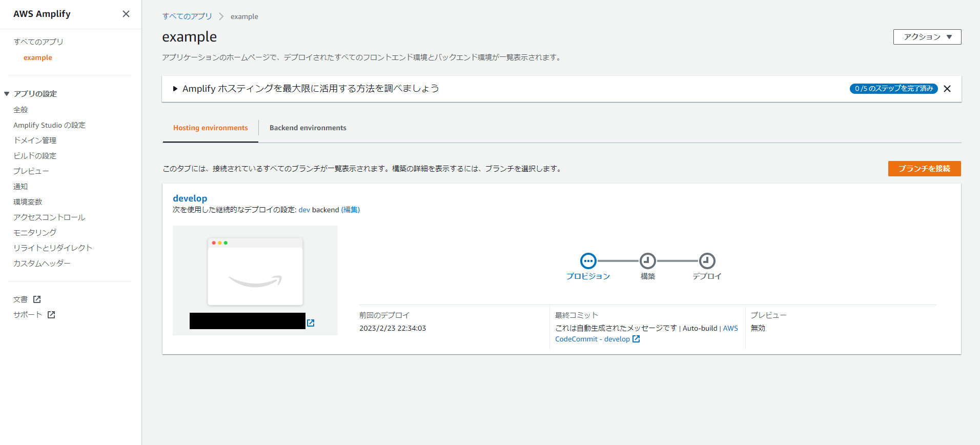The width and height of the screenshot is (980, 445).
Task: Click the ブランチを接続 button
Action: [x=924, y=169]
